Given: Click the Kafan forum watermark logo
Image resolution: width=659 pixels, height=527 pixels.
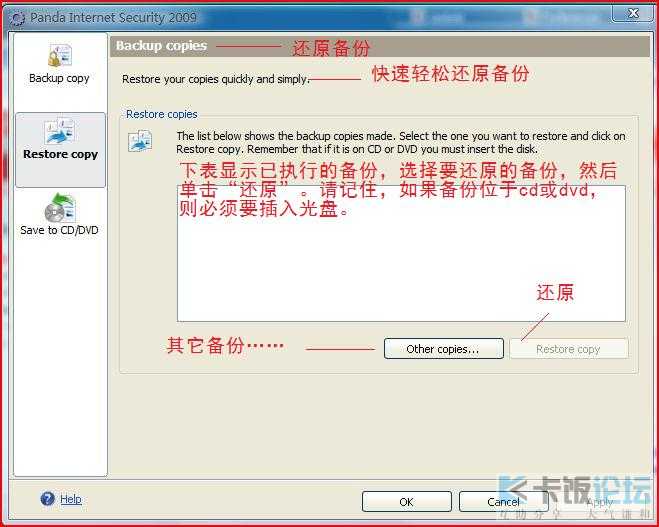Looking at the screenshot, I should (580, 495).
